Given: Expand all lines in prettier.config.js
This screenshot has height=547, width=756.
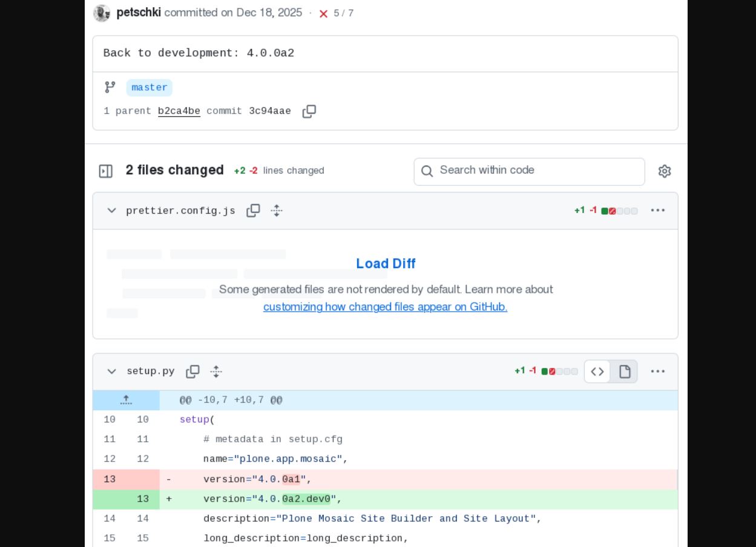Looking at the screenshot, I should point(277,211).
